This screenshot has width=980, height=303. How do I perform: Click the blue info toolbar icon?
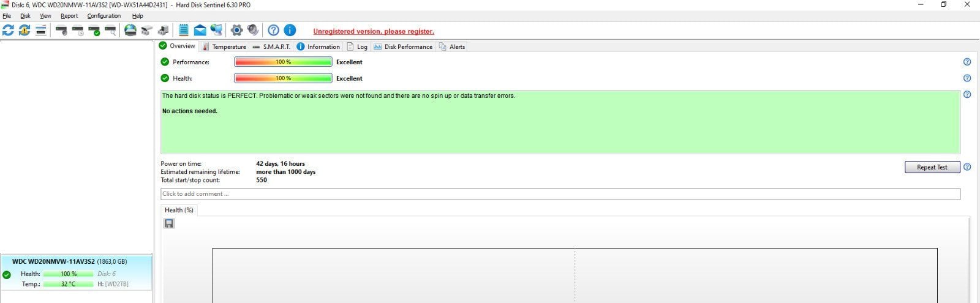(x=290, y=30)
